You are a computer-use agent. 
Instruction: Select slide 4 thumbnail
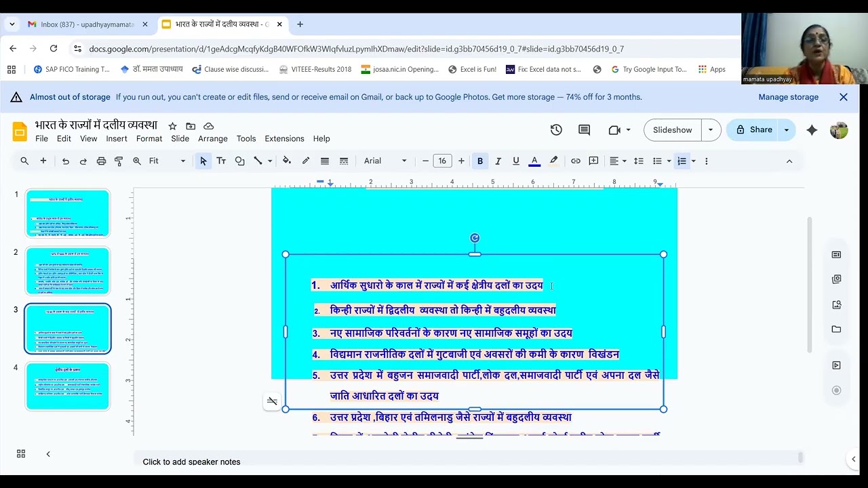(67, 386)
